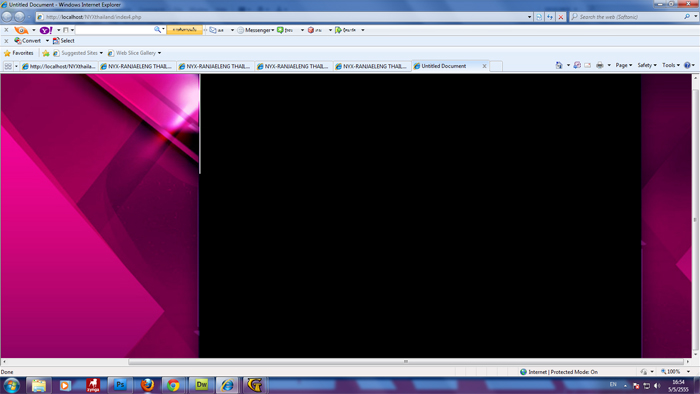This screenshot has height=394, width=700.
Task: Click the mail envelopes Yahoo toolbar icon
Action: [213, 30]
